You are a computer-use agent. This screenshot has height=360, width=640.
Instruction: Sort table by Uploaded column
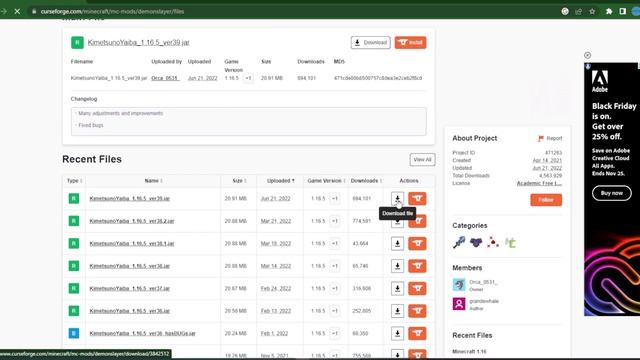pyautogui.click(x=280, y=181)
